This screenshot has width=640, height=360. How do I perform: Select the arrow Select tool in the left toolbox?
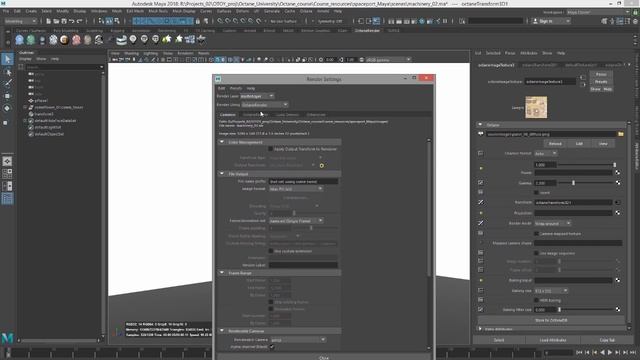pos(7,59)
